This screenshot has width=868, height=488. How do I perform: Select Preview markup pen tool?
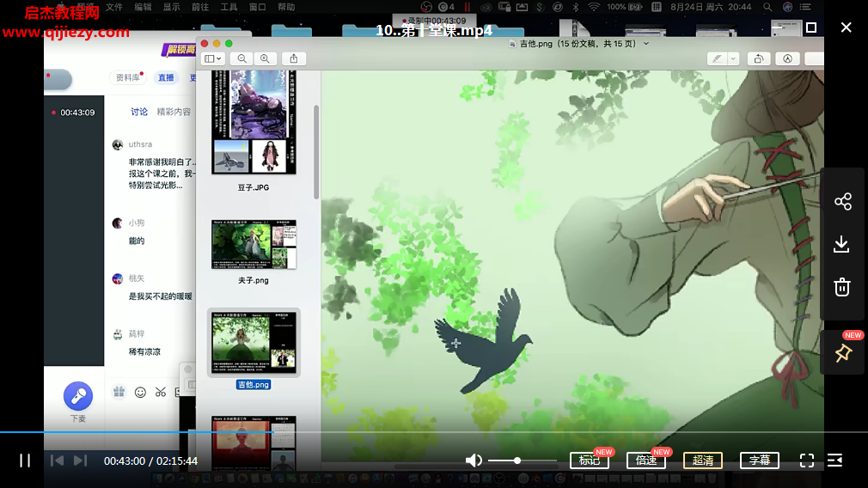tap(718, 58)
